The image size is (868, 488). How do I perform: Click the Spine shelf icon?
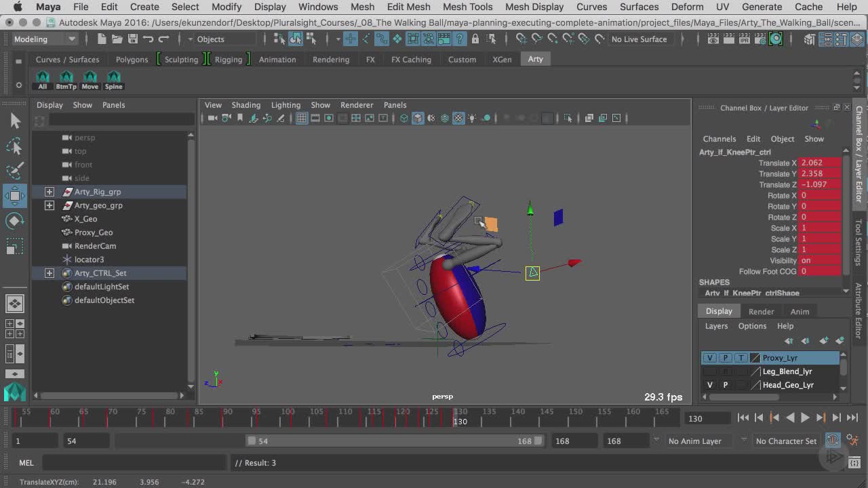(114, 80)
